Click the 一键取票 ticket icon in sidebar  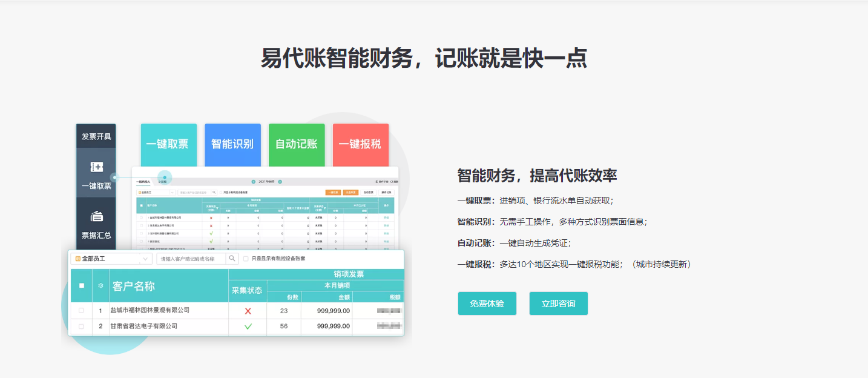(x=96, y=167)
